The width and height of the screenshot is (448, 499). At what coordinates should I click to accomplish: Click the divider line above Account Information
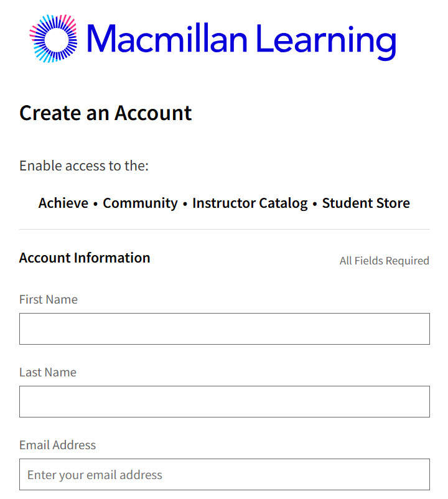tap(224, 229)
